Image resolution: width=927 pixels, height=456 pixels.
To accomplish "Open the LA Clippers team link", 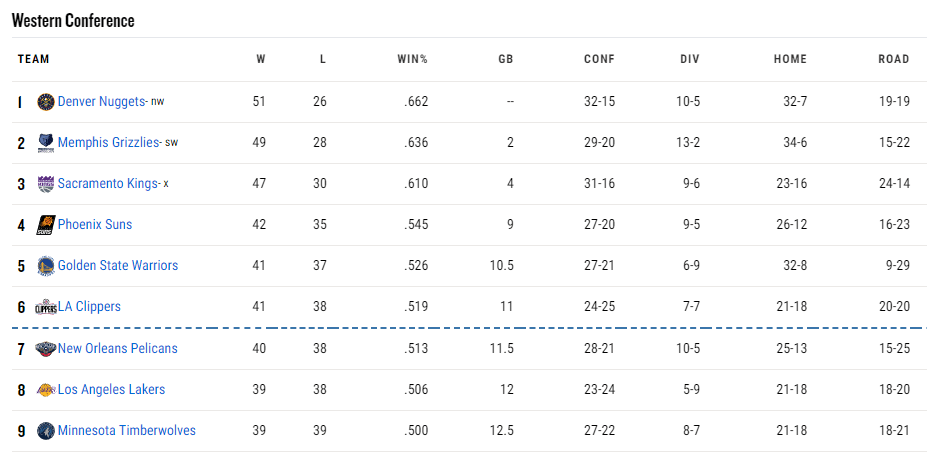I will [x=89, y=306].
